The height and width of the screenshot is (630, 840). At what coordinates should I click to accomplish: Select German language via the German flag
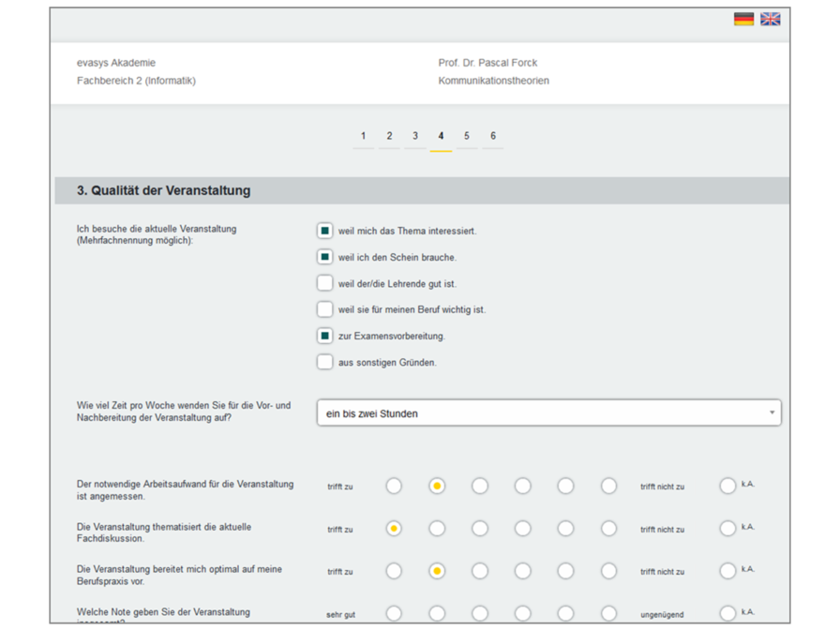742,18
